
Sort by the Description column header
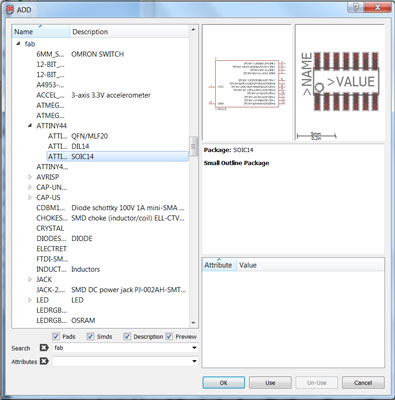[129, 32]
